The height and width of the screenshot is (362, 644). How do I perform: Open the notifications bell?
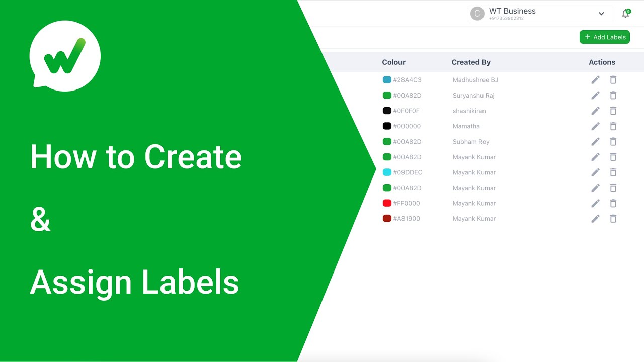click(x=625, y=14)
